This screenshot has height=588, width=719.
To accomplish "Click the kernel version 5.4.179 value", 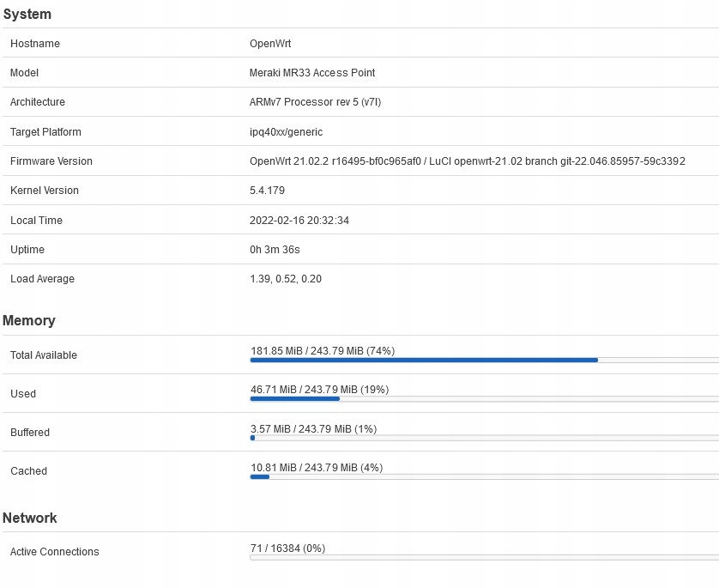I will (267, 191).
